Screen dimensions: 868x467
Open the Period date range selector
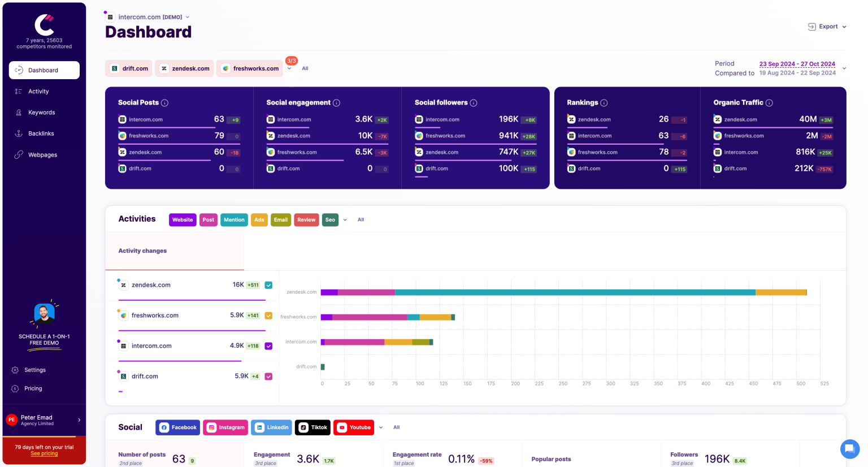[x=797, y=64]
